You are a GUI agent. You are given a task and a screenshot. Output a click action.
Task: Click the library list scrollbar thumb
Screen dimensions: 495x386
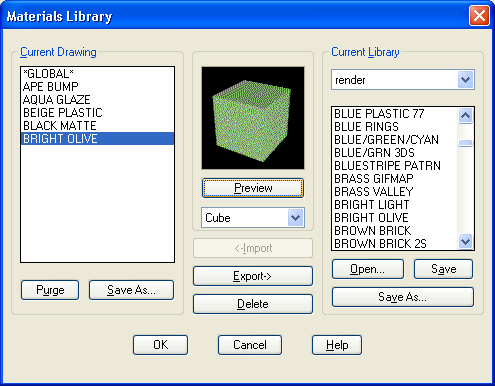click(465, 143)
